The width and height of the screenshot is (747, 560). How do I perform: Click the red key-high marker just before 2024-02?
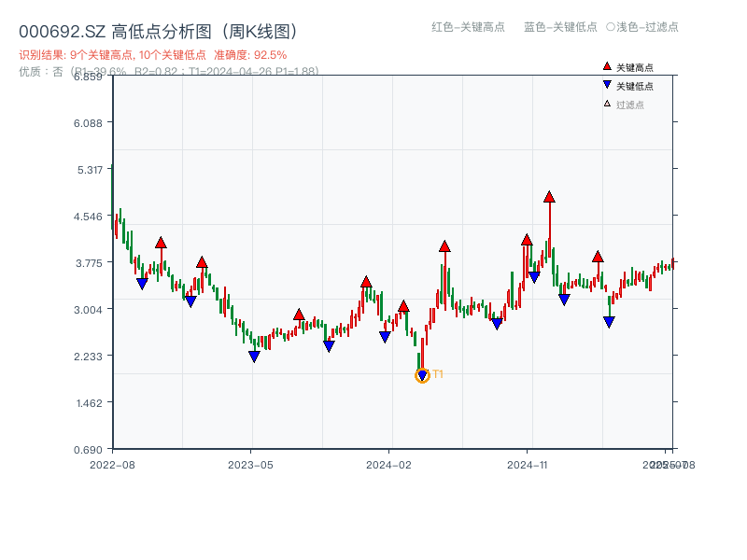click(x=366, y=282)
